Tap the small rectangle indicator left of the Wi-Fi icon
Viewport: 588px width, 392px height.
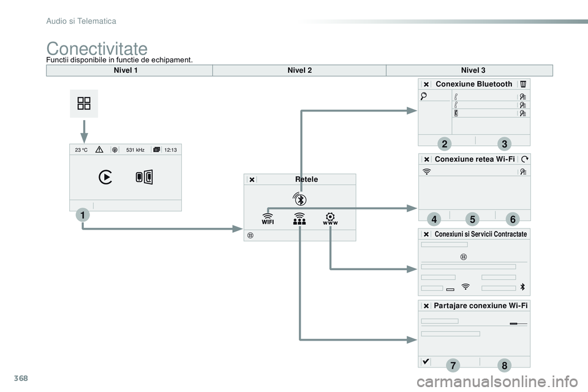450,290
